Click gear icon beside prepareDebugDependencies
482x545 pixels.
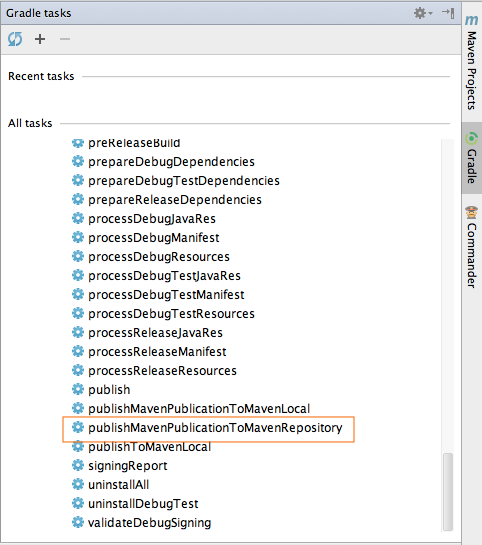(78, 161)
